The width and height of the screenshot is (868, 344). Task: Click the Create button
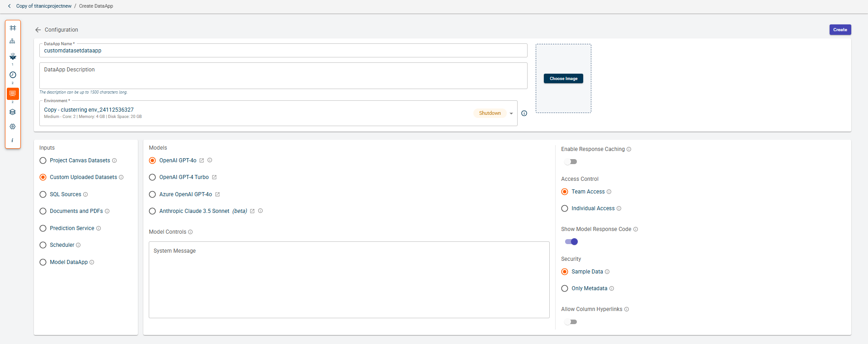pos(840,30)
